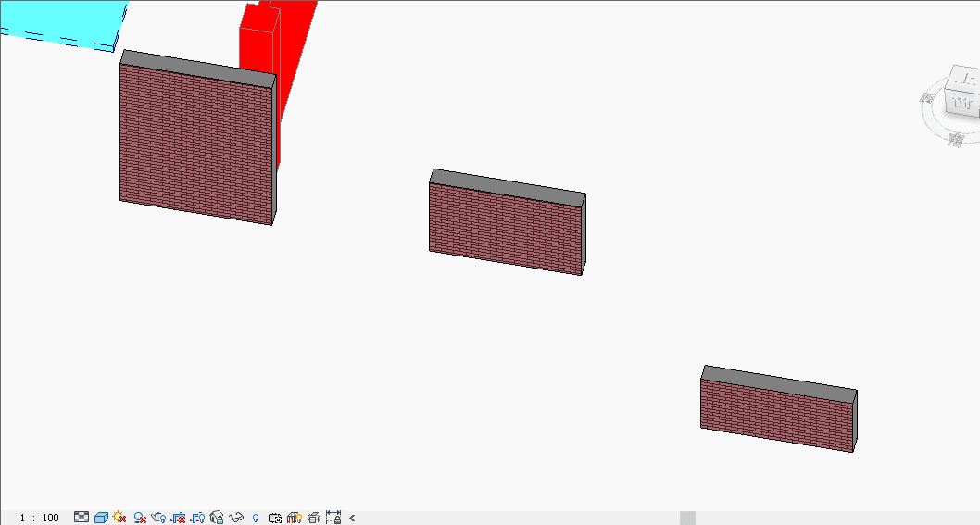Screen dimensions: 980x525
Task: Toggle Reveal Hidden Elements lightbulb
Action: pyautogui.click(x=256, y=518)
